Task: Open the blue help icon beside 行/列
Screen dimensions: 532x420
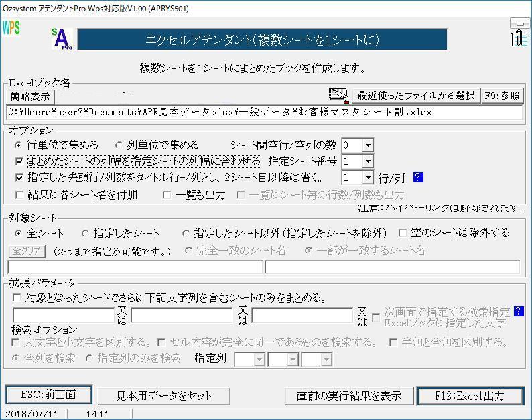Action: click(x=419, y=178)
